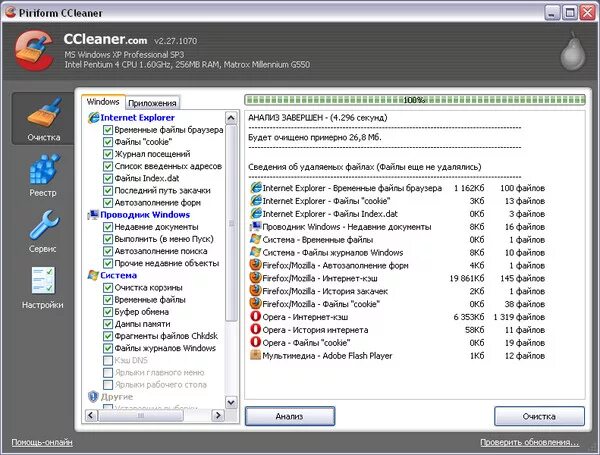Viewport: 600px width, 455px height.
Task: Click Проводник Windows category icon
Action: 93,215
